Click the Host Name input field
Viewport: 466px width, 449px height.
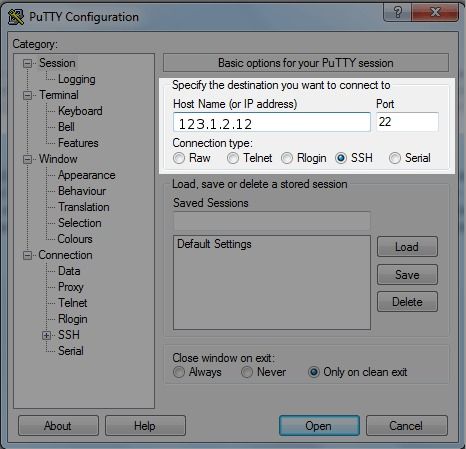click(x=272, y=122)
